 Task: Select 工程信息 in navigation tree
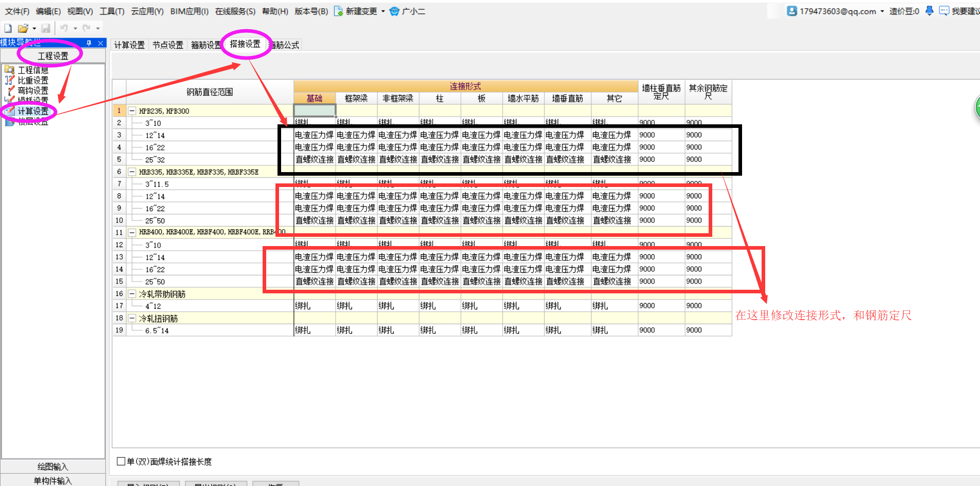(33, 70)
